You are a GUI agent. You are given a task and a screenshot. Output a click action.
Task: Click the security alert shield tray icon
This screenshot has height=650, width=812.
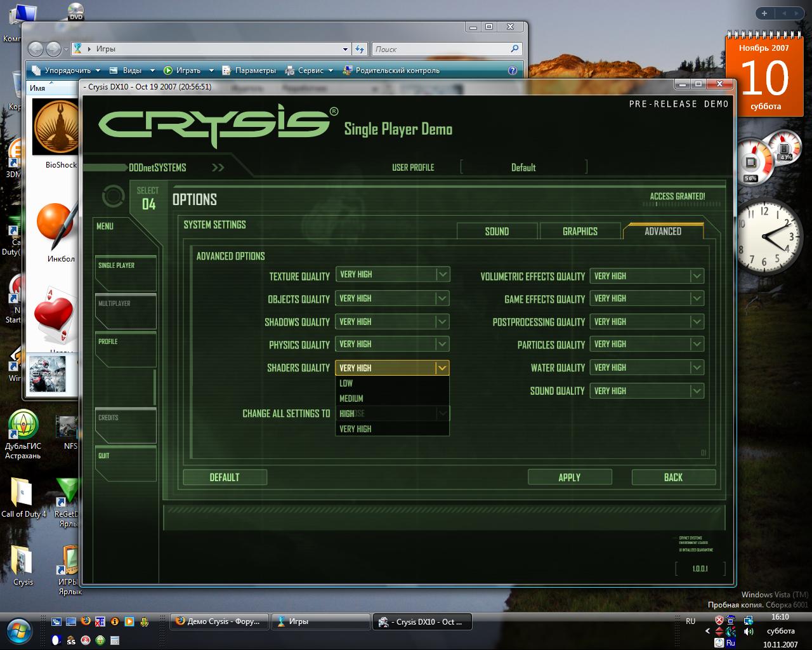719,620
